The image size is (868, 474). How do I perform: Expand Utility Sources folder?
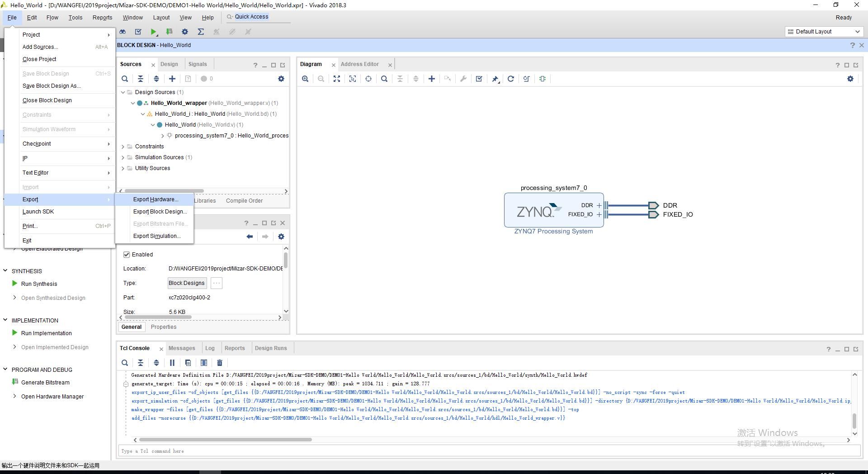123,168
